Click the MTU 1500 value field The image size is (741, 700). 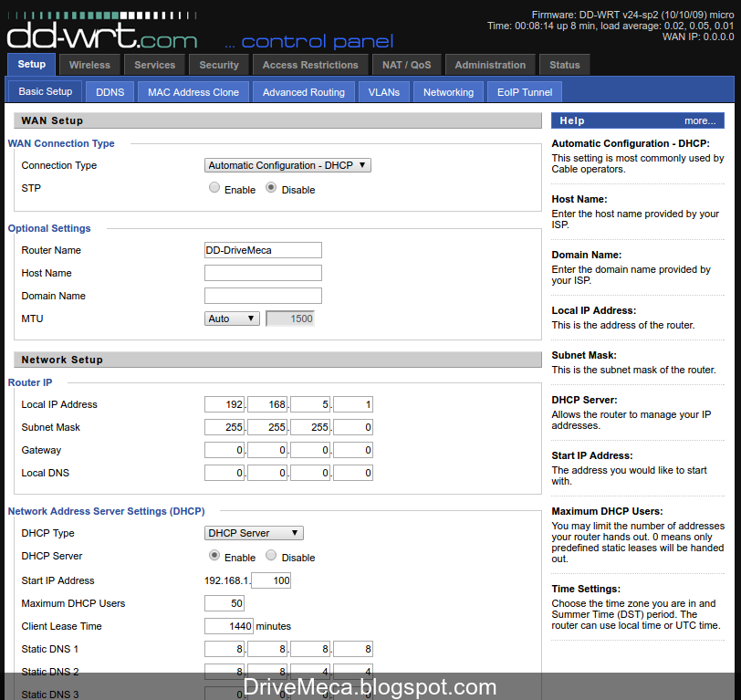click(x=290, y=319)
